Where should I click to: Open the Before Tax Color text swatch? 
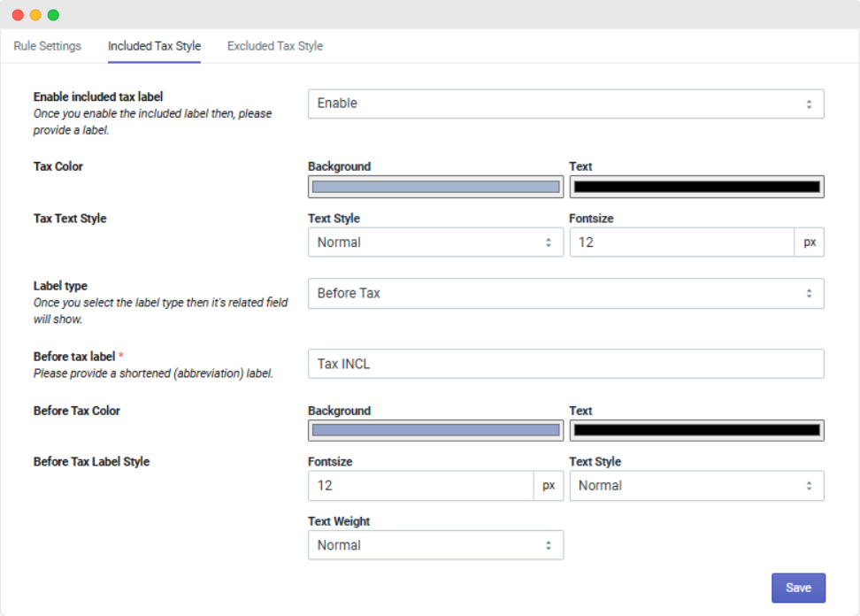(x=696, y=430)
